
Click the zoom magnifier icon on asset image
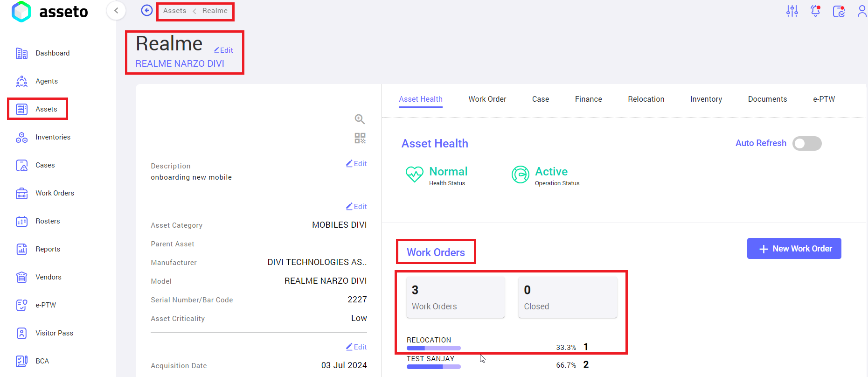(x=359, y=119)
